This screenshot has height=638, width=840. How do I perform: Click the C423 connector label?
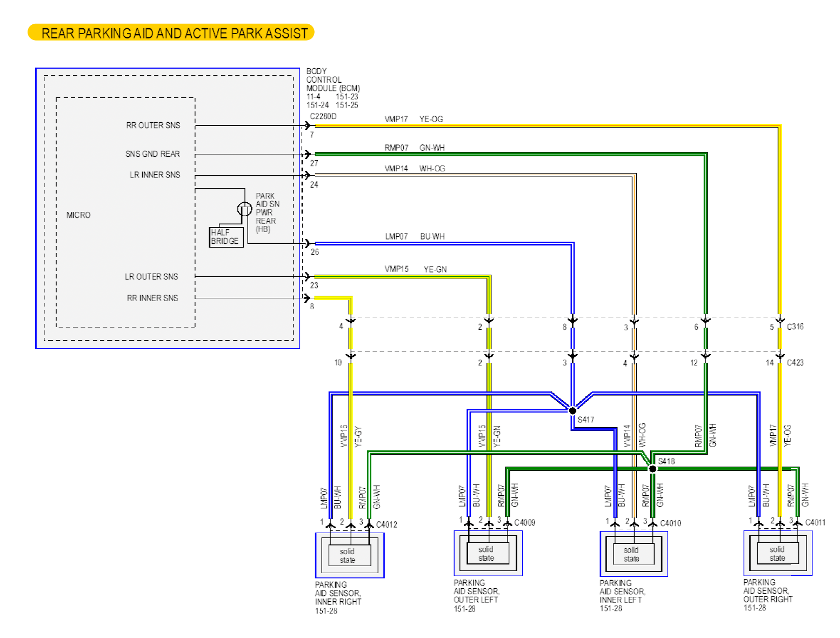tap(795, 362)
